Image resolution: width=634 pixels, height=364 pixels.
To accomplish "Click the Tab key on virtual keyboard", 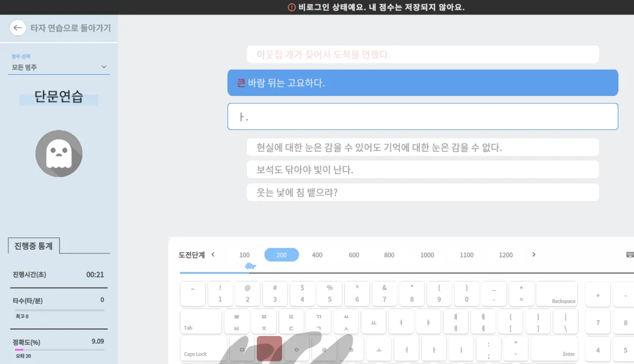I will (x=201, y=321).
